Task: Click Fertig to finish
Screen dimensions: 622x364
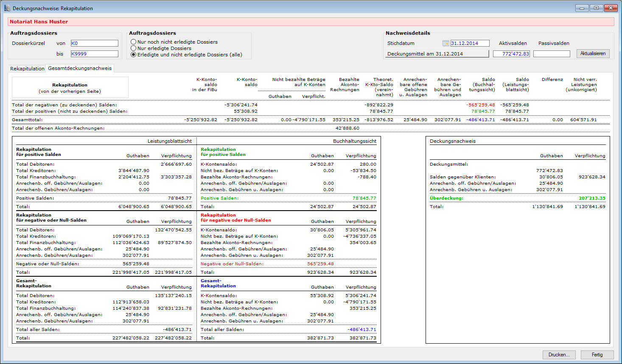Action: (x=597, y=355)
